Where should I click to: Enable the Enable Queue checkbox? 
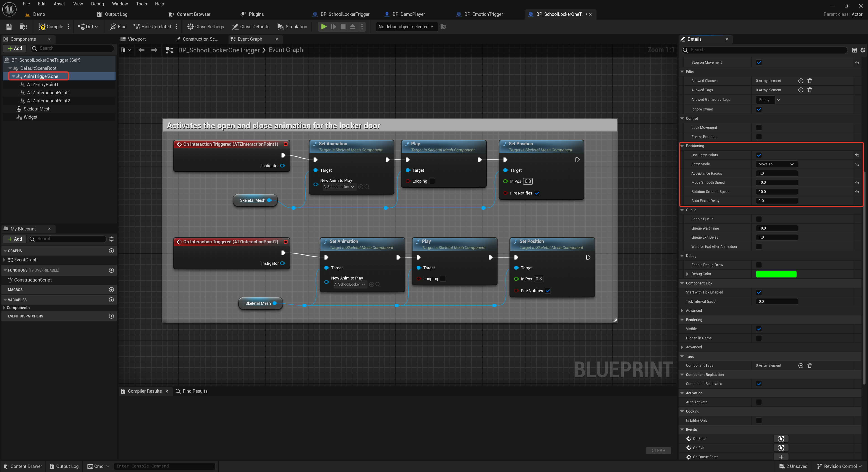759,219
